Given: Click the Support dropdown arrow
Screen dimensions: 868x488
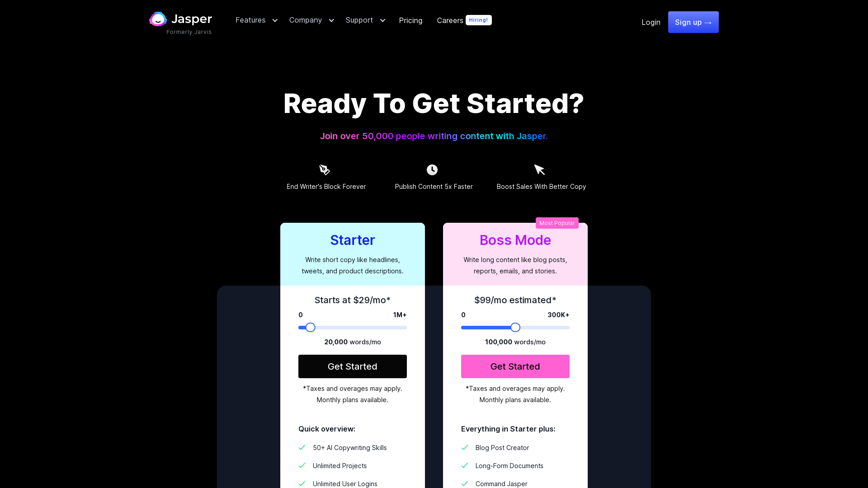Looking at the screenshot, I should (x=383, y=20).
